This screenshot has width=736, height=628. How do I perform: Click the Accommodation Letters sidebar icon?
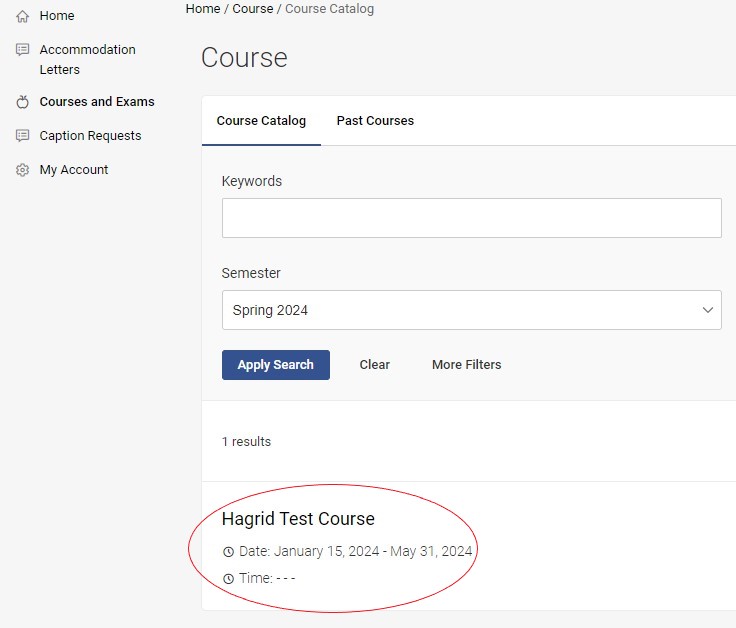[23, 49]
